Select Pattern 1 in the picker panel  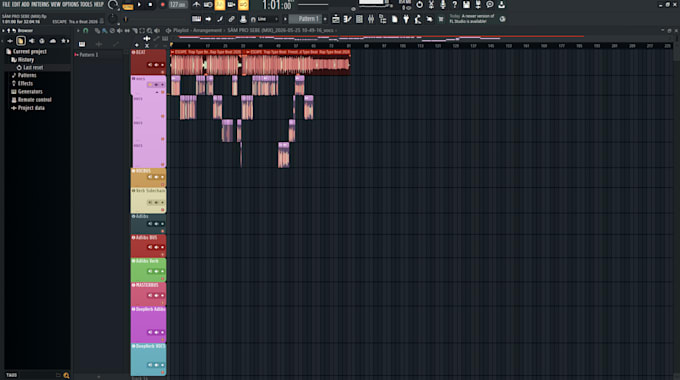coord(88,55)
